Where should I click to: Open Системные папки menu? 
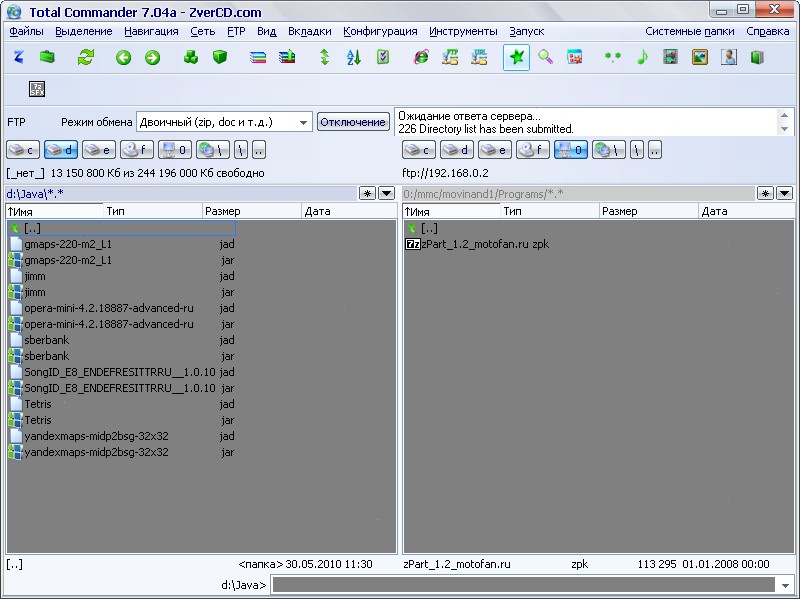[x=690, y=31]
